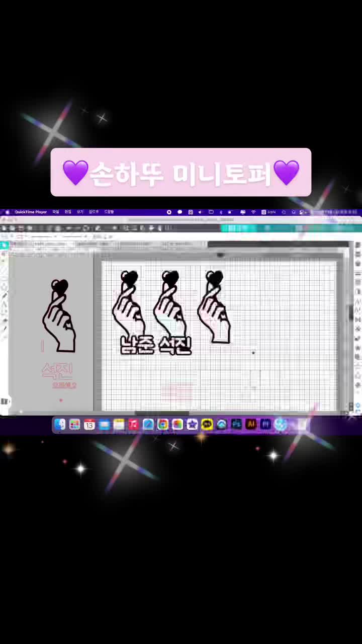Select the third finger-heart shape on canvas
362x644 pixels.
point(214,307)
